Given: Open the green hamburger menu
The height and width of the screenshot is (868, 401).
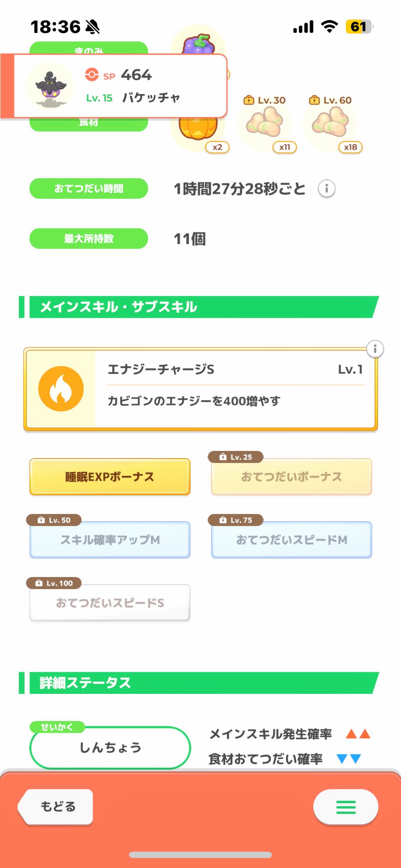Looking at the screenshot, I should tap(346, 807).
